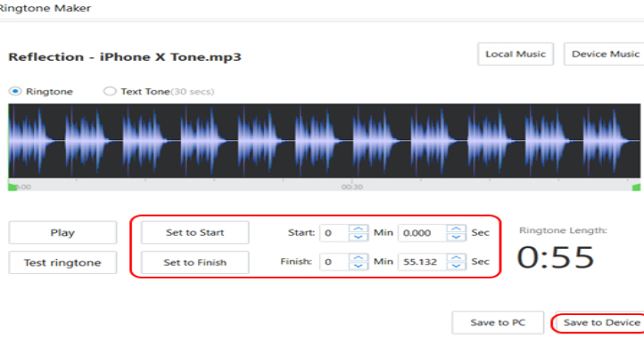Click Set to Finish button
The height and width of the screenshot is (341, 644).
tap(195, 262)
